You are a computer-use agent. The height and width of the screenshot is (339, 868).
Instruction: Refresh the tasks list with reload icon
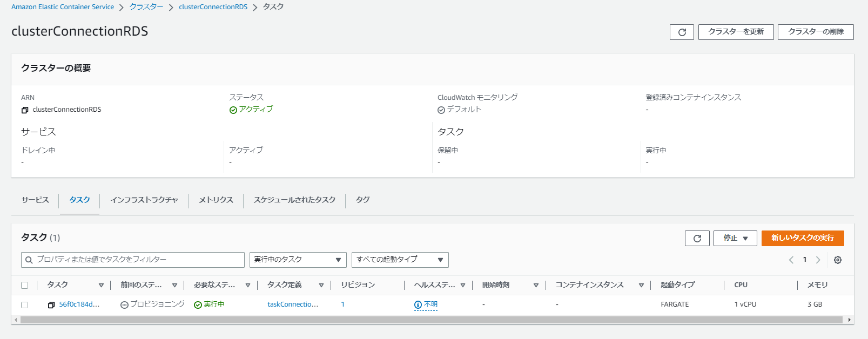tap(697, 238)
